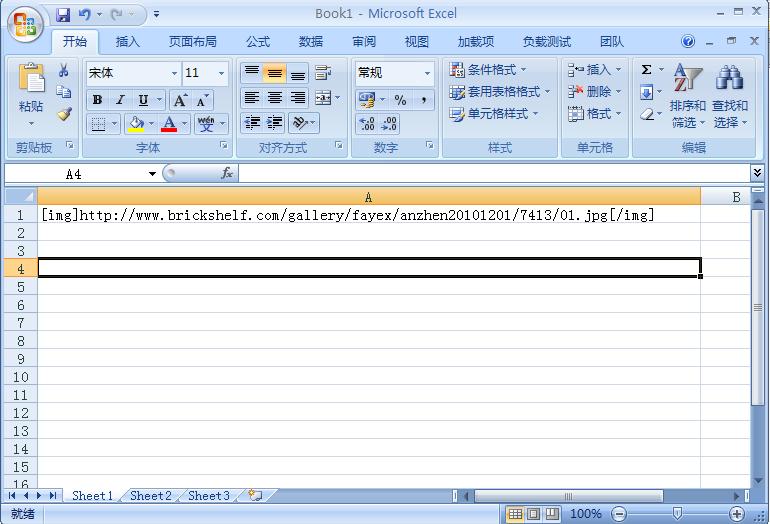The image size is (770, 524).
Task: Select the Format Painter brush
Action: point(64,114)
